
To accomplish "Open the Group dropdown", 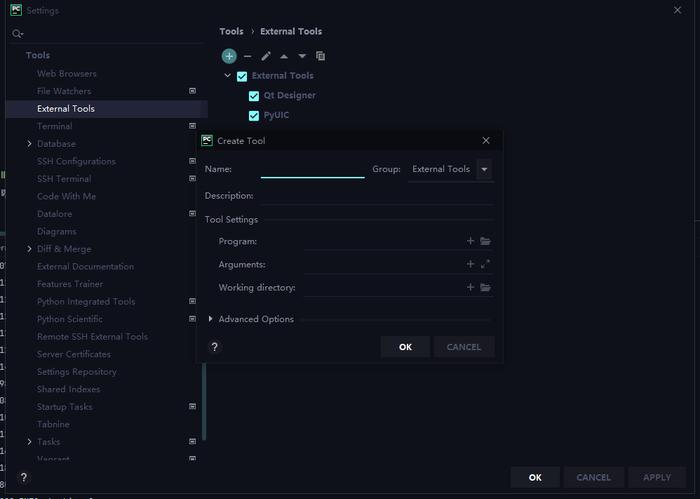I will (484, 170).
